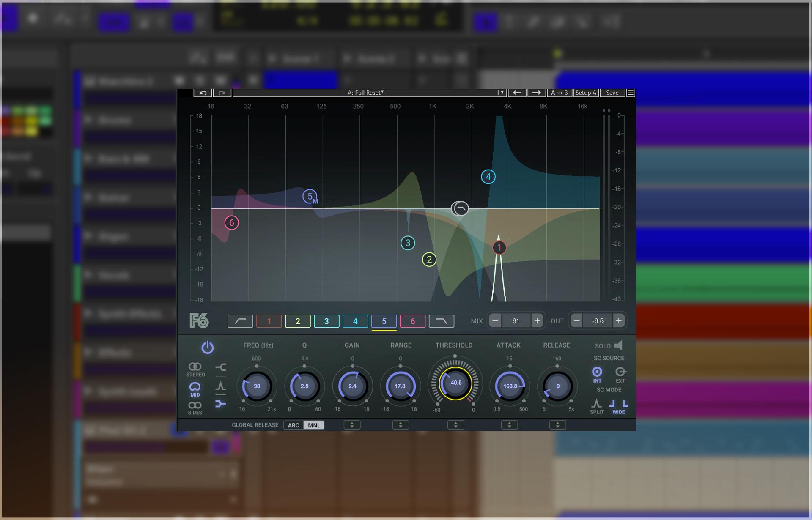Select band 3 node on EQ graph
This screenshot has height=520, width=812.
[408, 243]
